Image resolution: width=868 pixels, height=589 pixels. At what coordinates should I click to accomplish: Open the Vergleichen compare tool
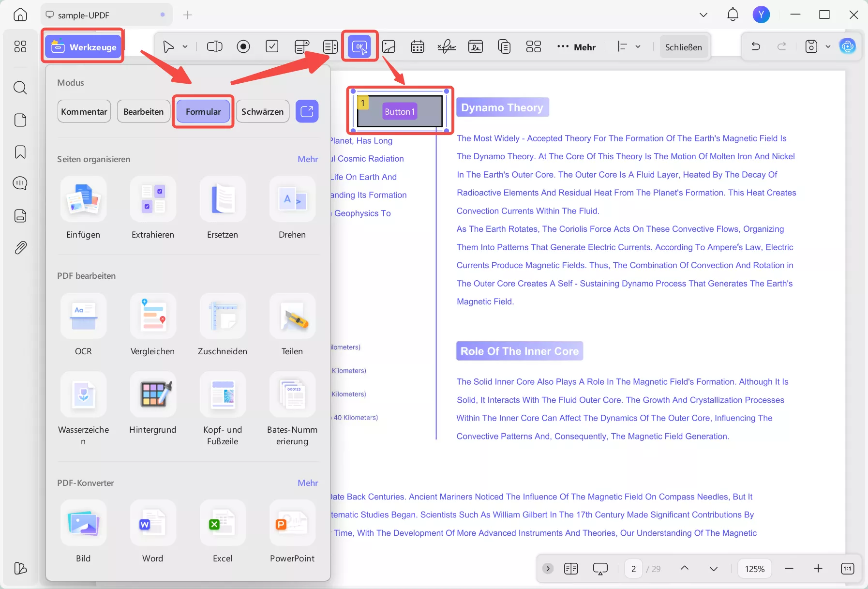click(153, 325)
